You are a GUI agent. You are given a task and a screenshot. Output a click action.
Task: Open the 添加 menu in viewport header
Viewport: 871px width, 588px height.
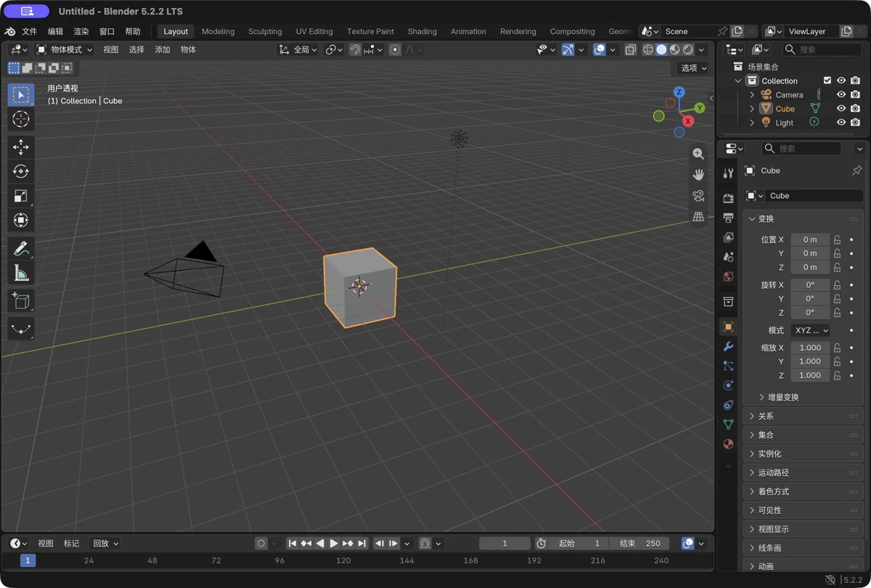pyautogui.click(x=163, y=49)
